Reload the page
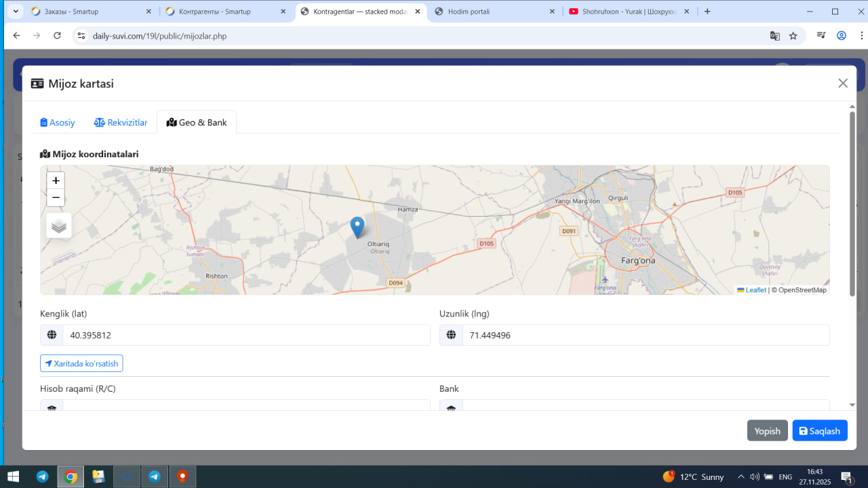The width and height of the screenshot is (868, 488). [x=57, y=36]
